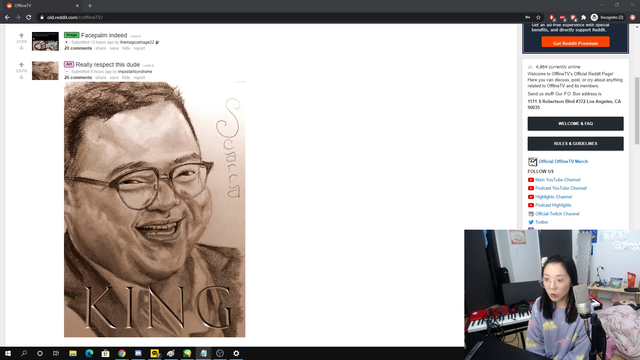Launch Microsoft Edge from taskbar

[89, 353]
